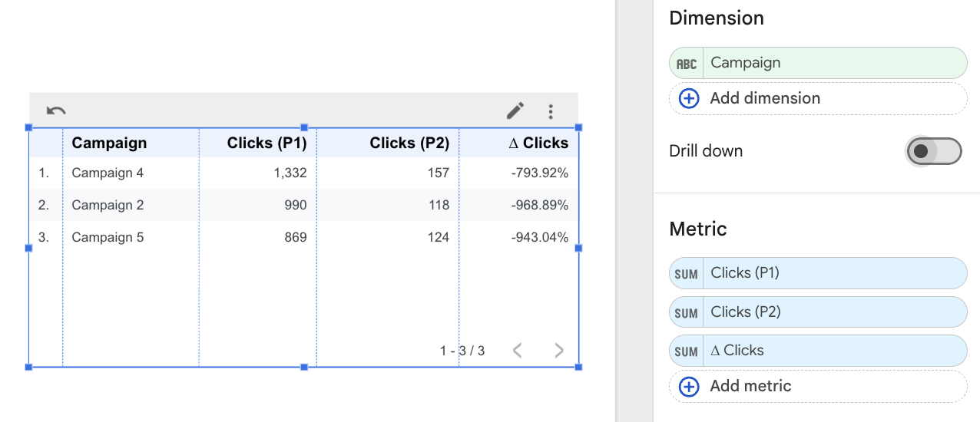Click the 990 clicks value
This screenshot has width=980, height=422.
click(294, 205)
